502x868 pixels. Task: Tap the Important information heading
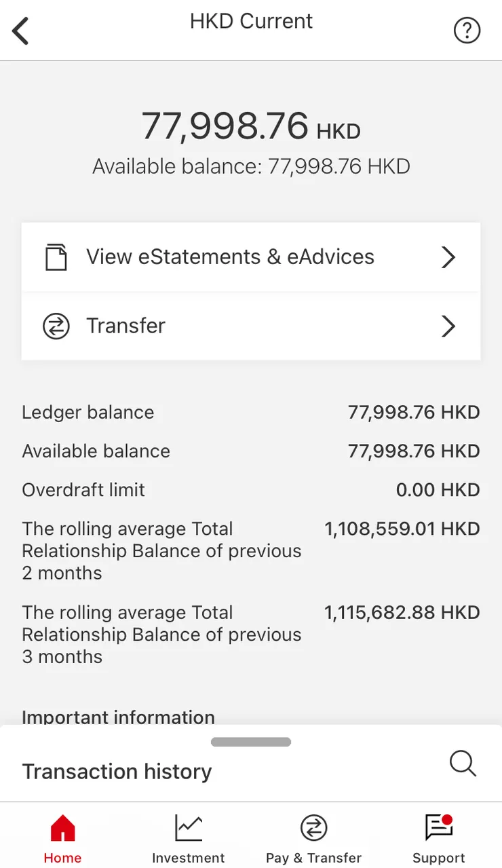118,717
